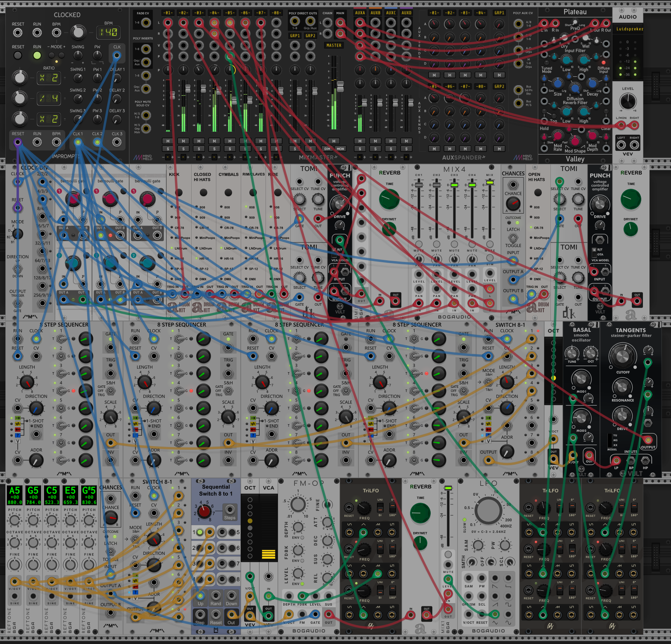Toggle MON on the MixMaster master
Image resolution: width=671 pixels, height=644 pixels.
(340, 149)
